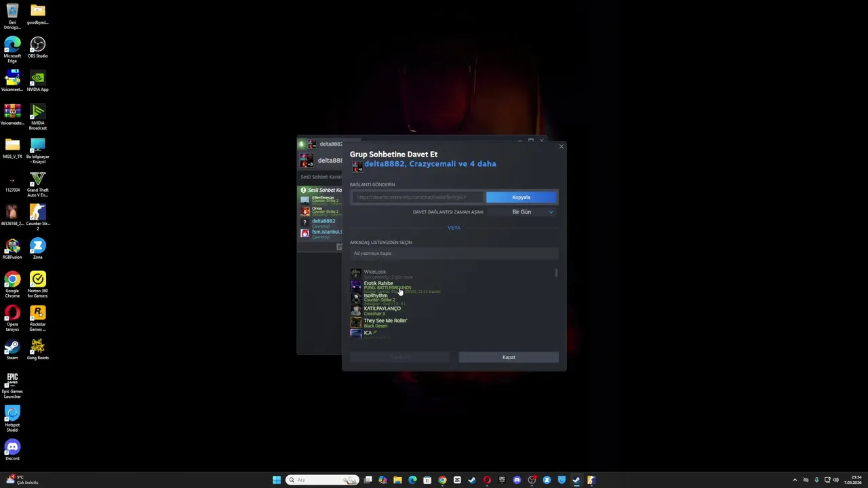
Task: Open Grand Theft Auto V desktop shortcut
Action: pos(37,184)
